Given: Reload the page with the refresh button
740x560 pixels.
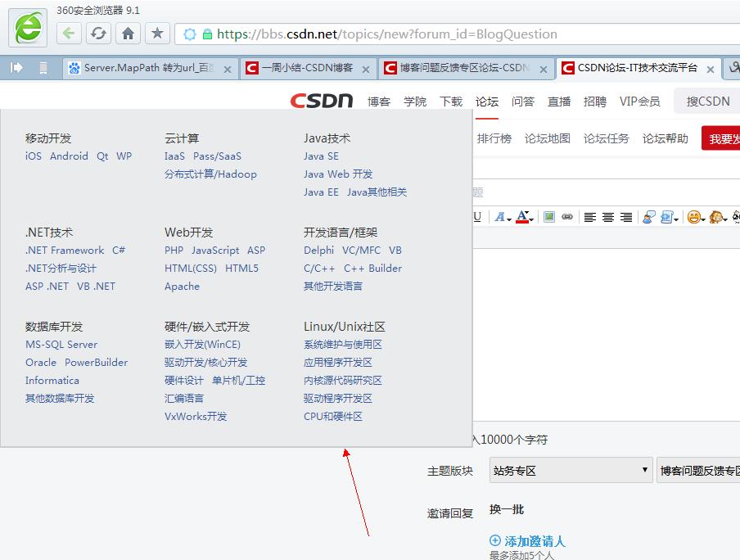Looking at the screenshot, I should tap(98, 34).
